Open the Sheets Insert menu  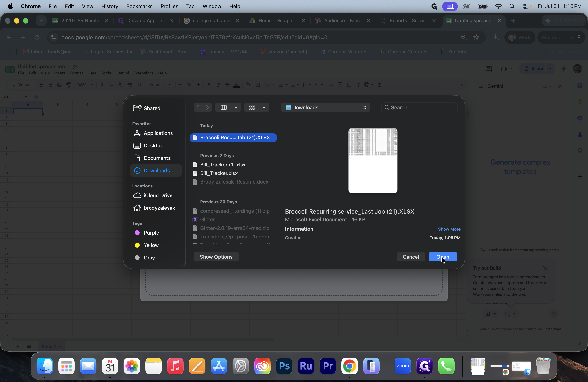[59, 73]
